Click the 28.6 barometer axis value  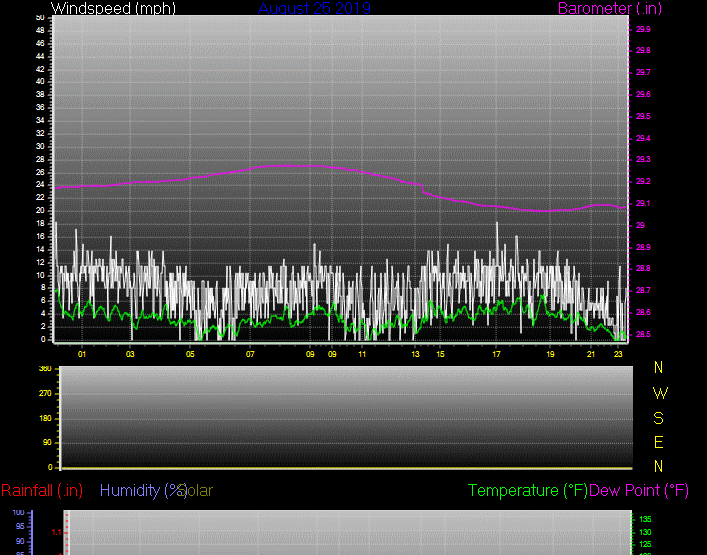(x=643, y=312)
